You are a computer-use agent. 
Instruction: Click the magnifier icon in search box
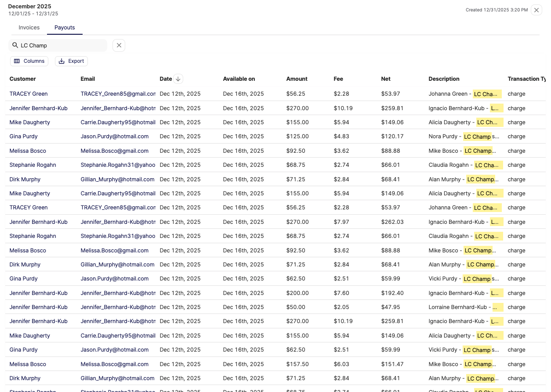[x=15, y=45]
